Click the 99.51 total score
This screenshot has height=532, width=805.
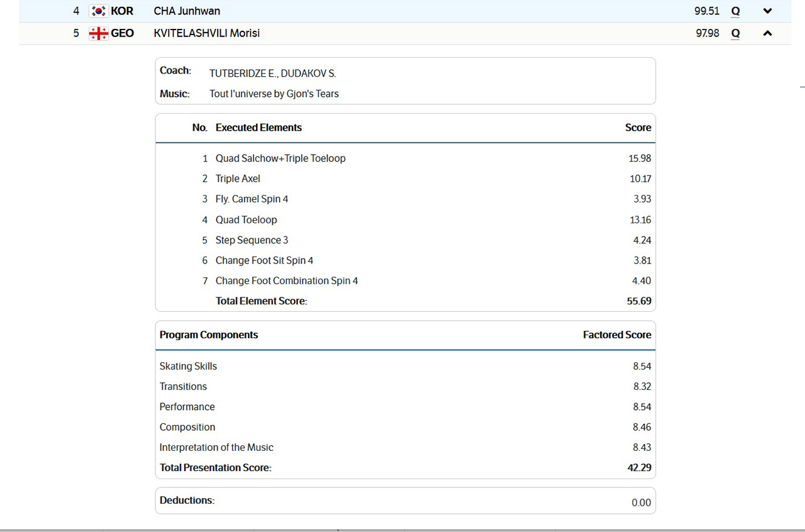coord(706,11)
